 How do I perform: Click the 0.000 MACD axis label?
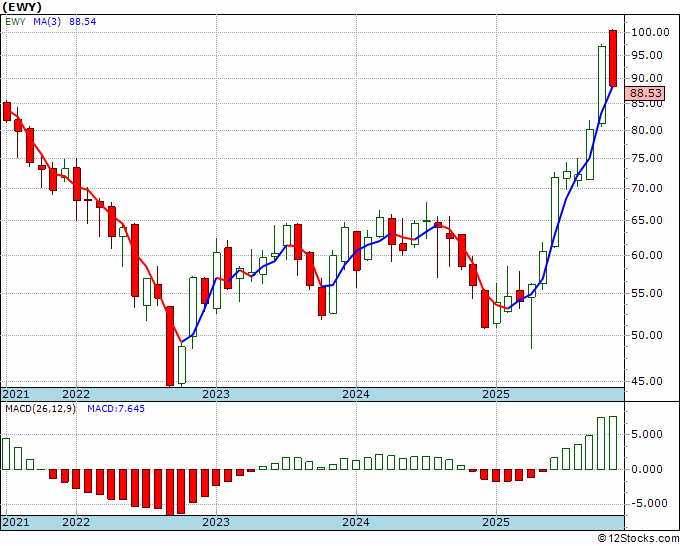[647, 469]
